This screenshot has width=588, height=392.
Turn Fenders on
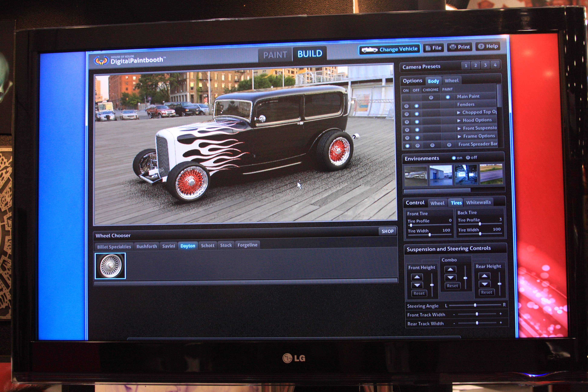coord(406,106)
